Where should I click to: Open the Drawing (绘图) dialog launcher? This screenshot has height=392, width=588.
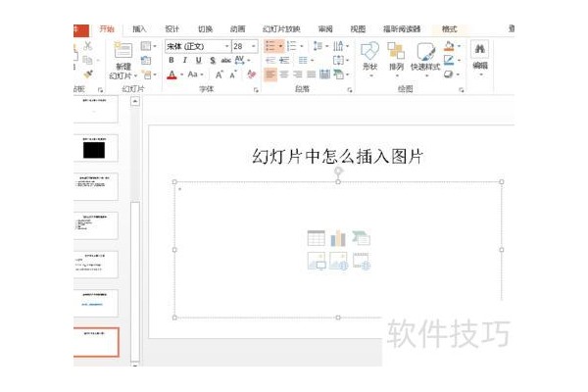(x=462, y=90)
